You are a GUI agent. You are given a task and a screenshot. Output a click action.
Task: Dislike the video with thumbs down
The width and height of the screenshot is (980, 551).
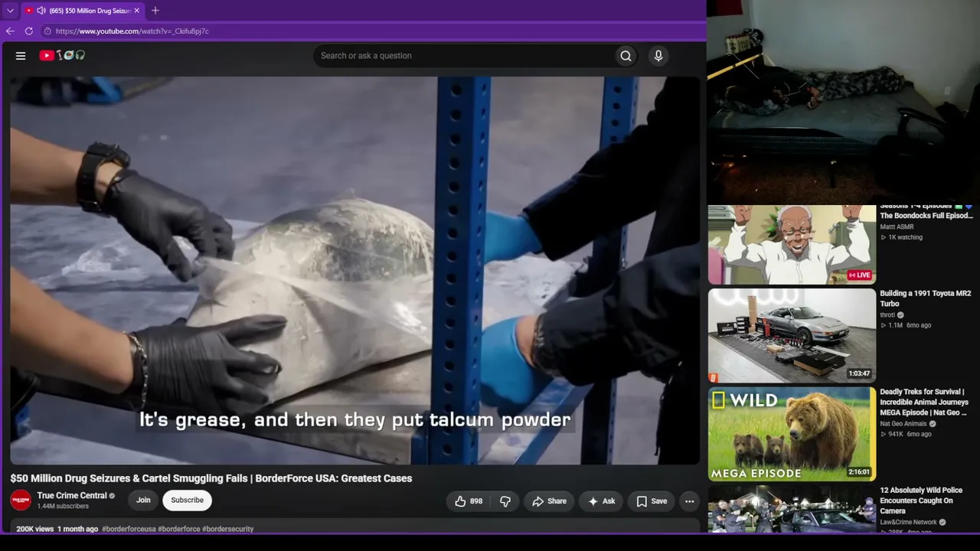pos(505,501)
